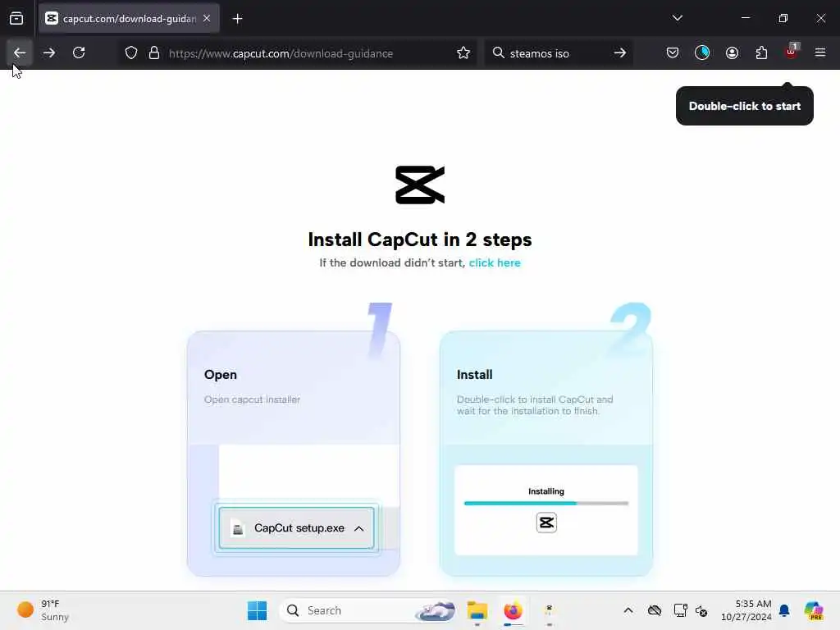Screen dimensions: 840x630
Task: Click 'CapCut setup.exe' download item
Action: tap(297, 527)
